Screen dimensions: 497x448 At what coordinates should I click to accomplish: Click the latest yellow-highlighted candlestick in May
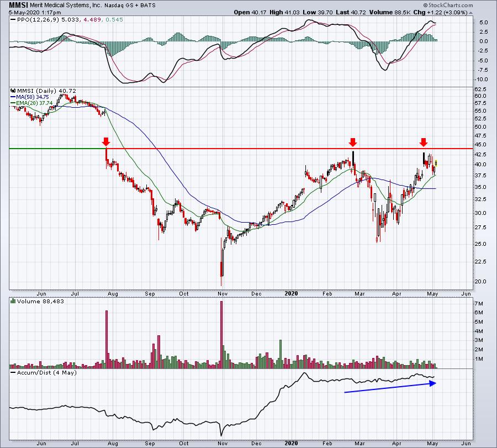tap(436, 164)
